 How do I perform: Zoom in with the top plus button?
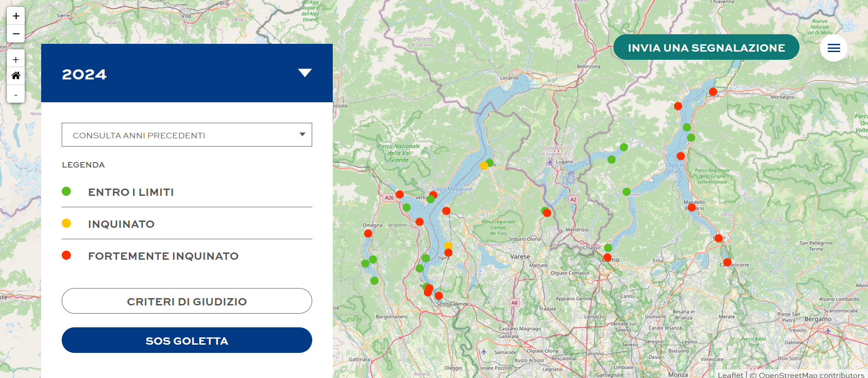16,16
